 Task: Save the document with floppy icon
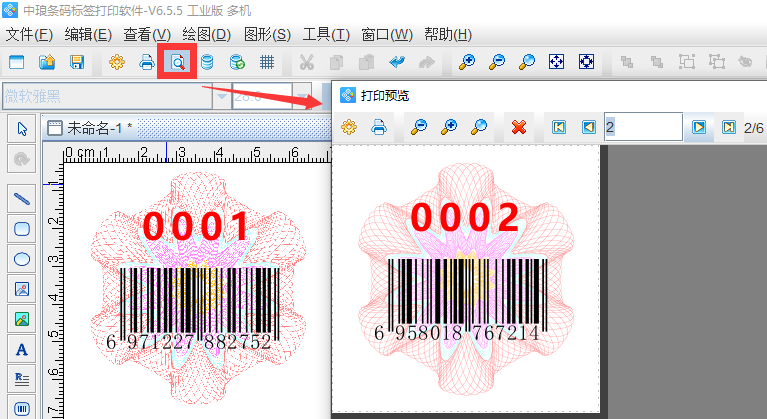(77, 62)
